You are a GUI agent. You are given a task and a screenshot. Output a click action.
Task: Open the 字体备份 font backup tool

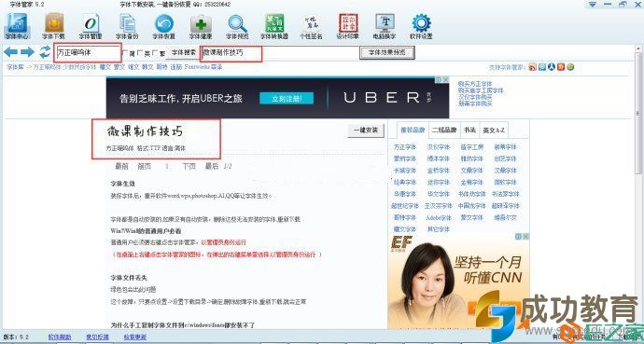tap(127, 26)
